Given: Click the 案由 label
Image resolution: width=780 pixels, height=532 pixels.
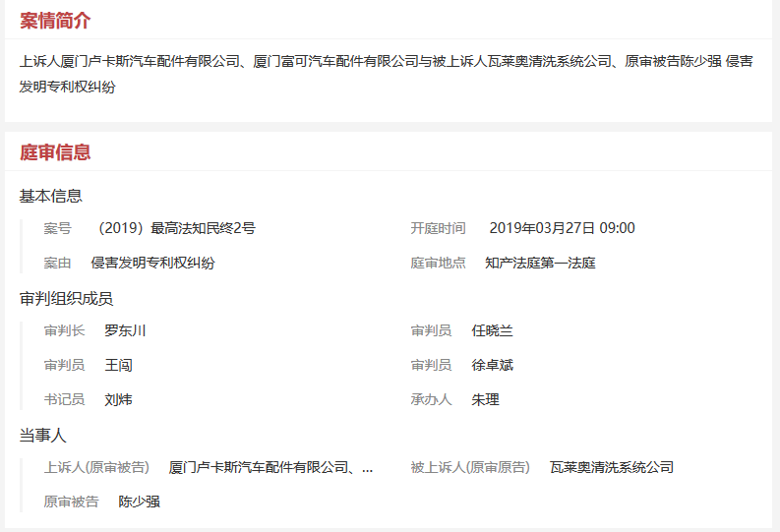Looking at the screenshot, I should coord(58,263).
